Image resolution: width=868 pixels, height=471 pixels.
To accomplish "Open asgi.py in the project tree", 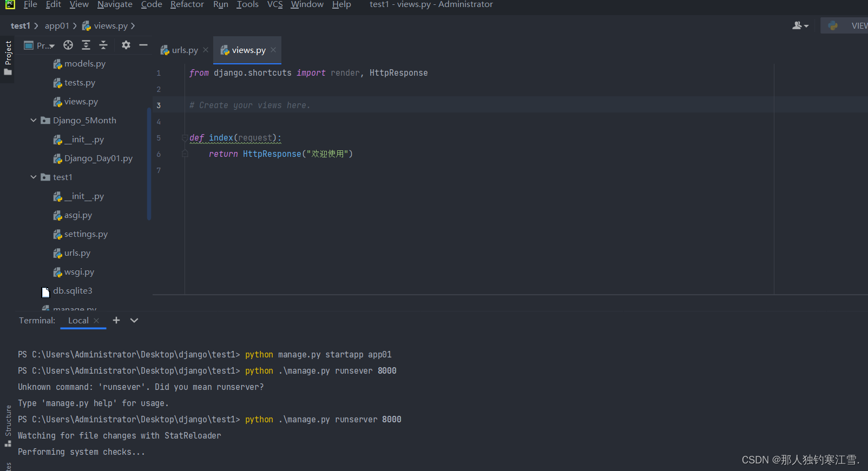I will tap(73, 215).
